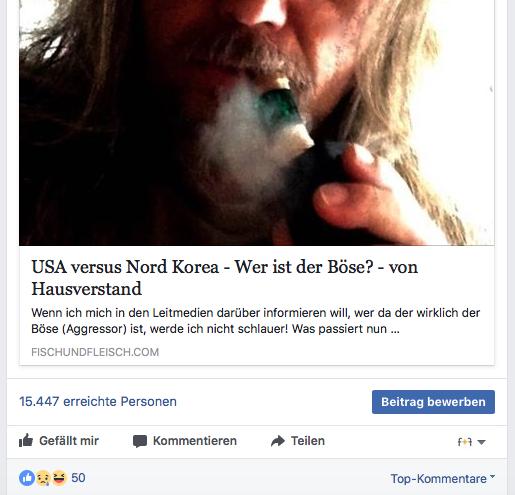The image size is (515, 495).
Task: Click the small f+f page avatar icon
Action: tap(465, 442)
